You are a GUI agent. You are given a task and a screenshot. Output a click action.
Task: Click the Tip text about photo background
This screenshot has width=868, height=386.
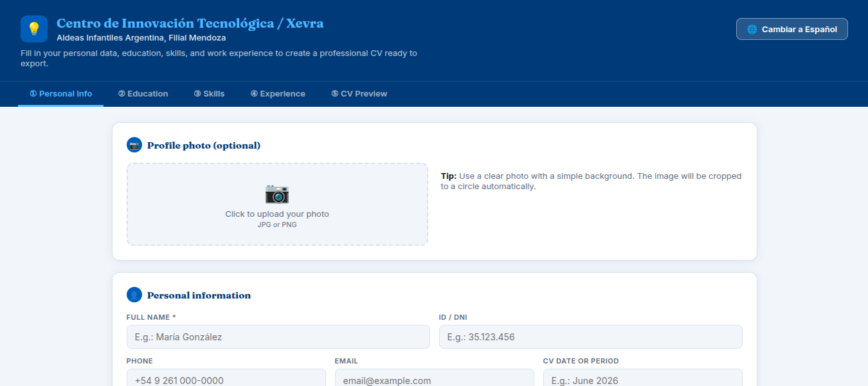click(591, 181)
